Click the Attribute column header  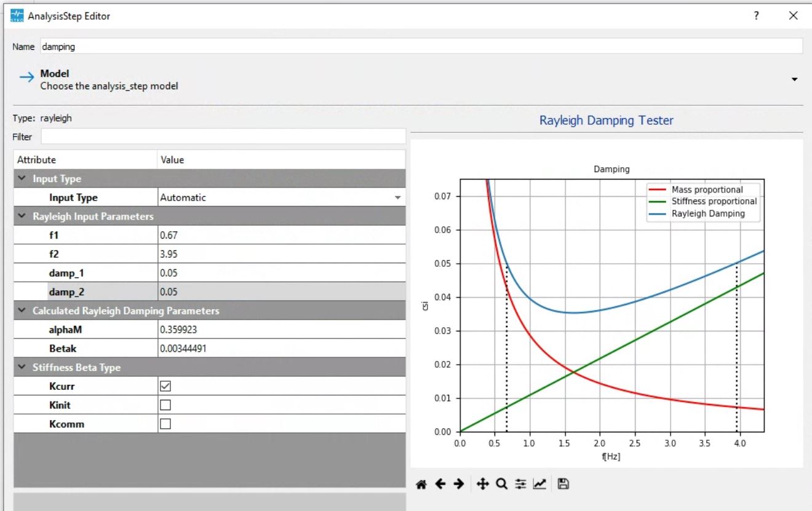tap(86, 160)
